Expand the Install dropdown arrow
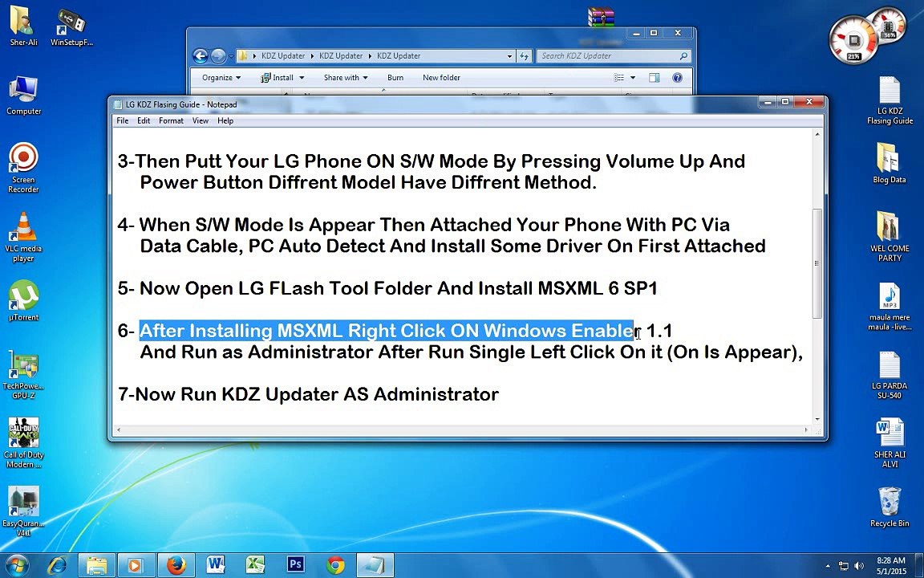Image resolution: width=924 pixels, height=578 pixels. click(302, 77)
